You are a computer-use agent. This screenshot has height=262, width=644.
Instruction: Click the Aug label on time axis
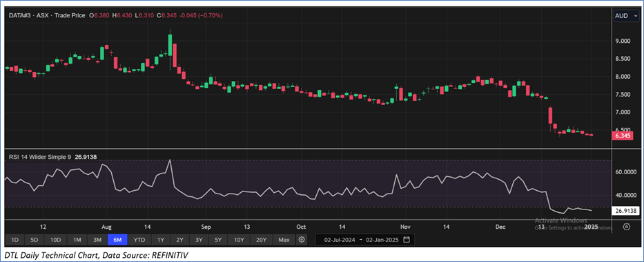[x=106, y=227]
